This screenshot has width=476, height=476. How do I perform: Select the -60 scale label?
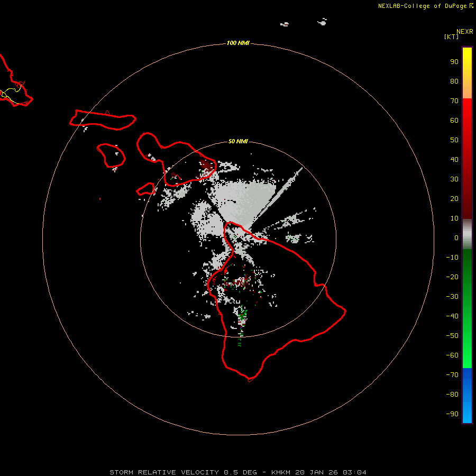coord(452,355)
